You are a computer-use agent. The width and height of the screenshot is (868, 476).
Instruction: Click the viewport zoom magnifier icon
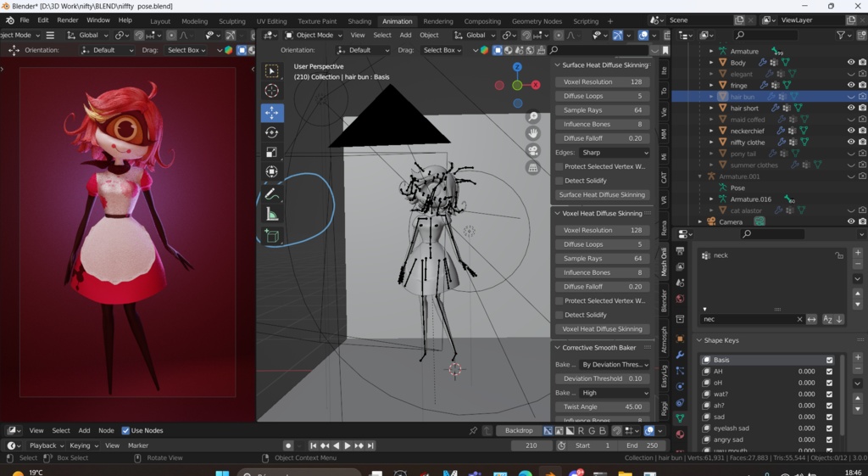pos(532,116)
